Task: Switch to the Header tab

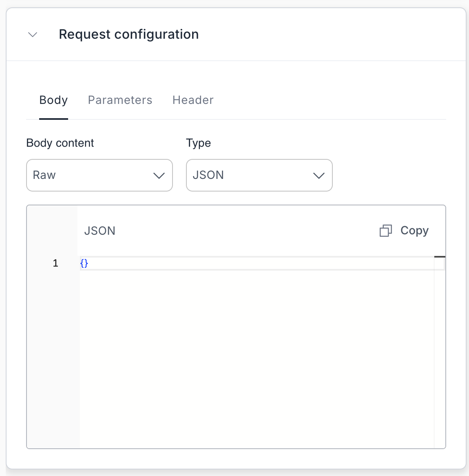Action: [x=193, y=100]
